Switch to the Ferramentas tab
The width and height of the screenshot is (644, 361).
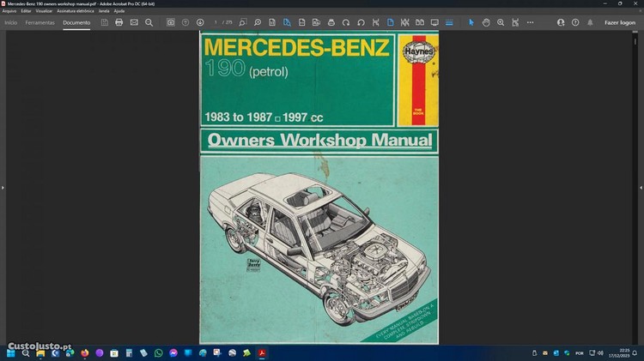tap(40, 22)
